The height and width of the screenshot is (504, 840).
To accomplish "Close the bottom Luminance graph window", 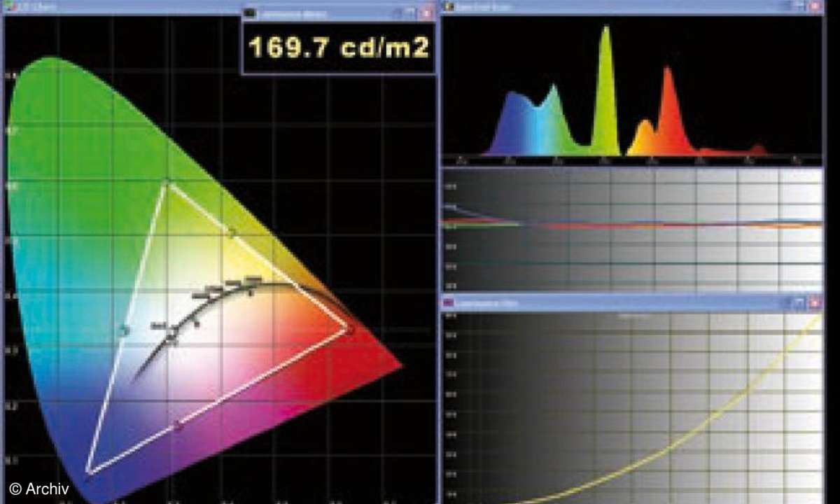I will pos(815,303).
